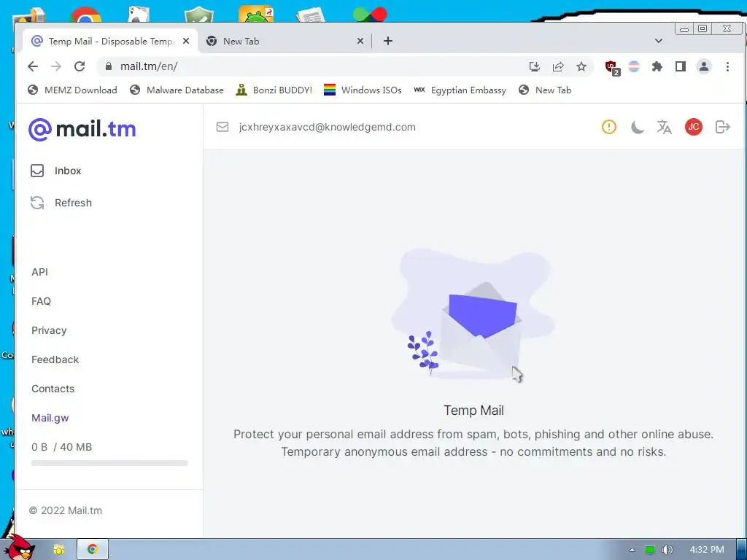Viewport: 747px width, 560px height.
Task: Click the envelope icon beside the email address
Action: coord(222,127)
